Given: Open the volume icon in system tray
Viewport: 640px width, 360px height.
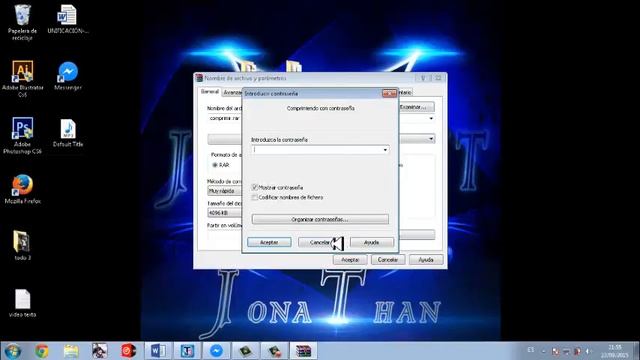Looking at the screenshot, I should pyautogui.click(x=588, y=351).
